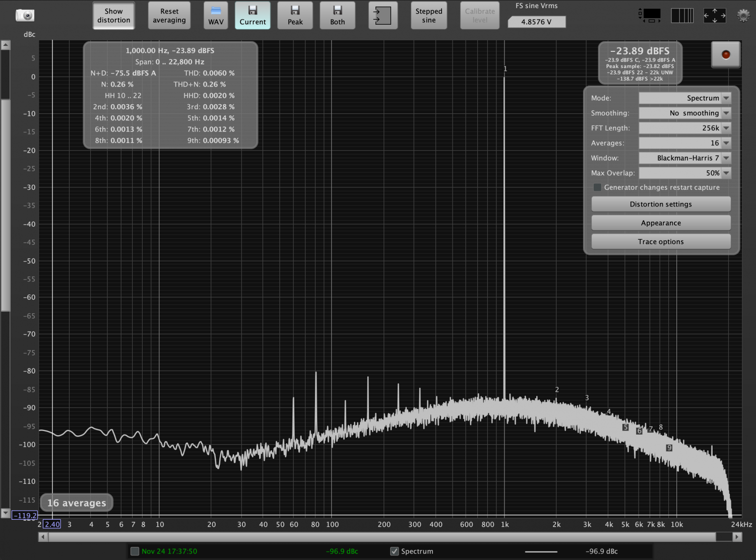
Task: Open the gear controls icon
Action: click(x=743, y=15)
